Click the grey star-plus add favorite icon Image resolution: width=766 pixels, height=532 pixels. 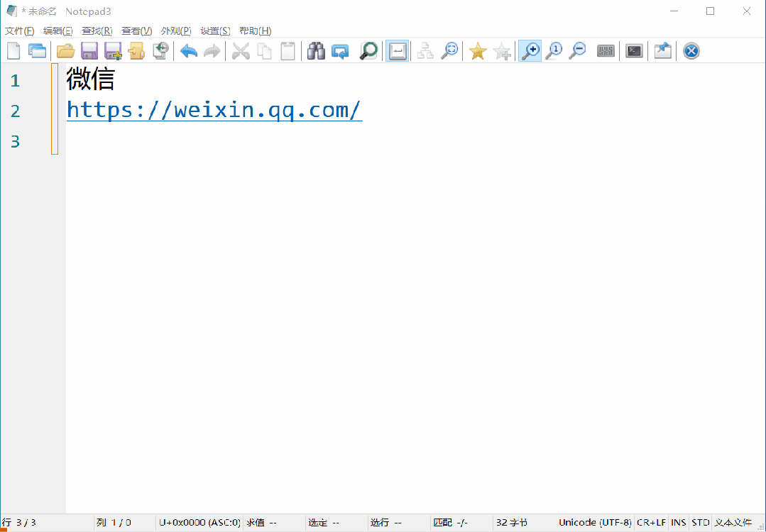pos(502,51)
